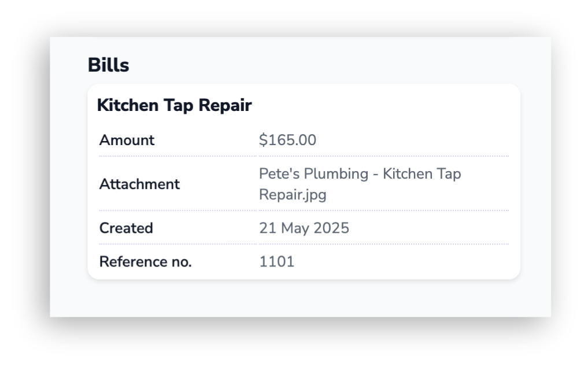The width and height of the screenshot is (588, 367).
Task: Click empty space right of the 1101 value
Action: click(401, 262)
